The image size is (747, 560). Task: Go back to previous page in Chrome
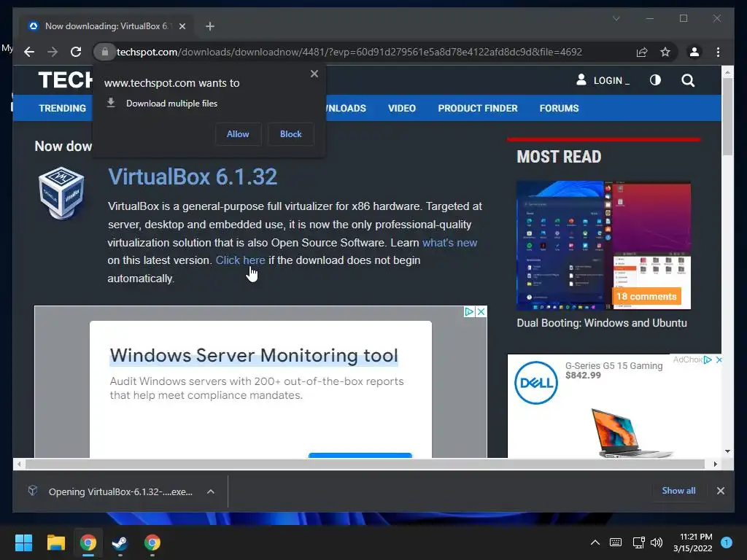(x=29, y=52)
